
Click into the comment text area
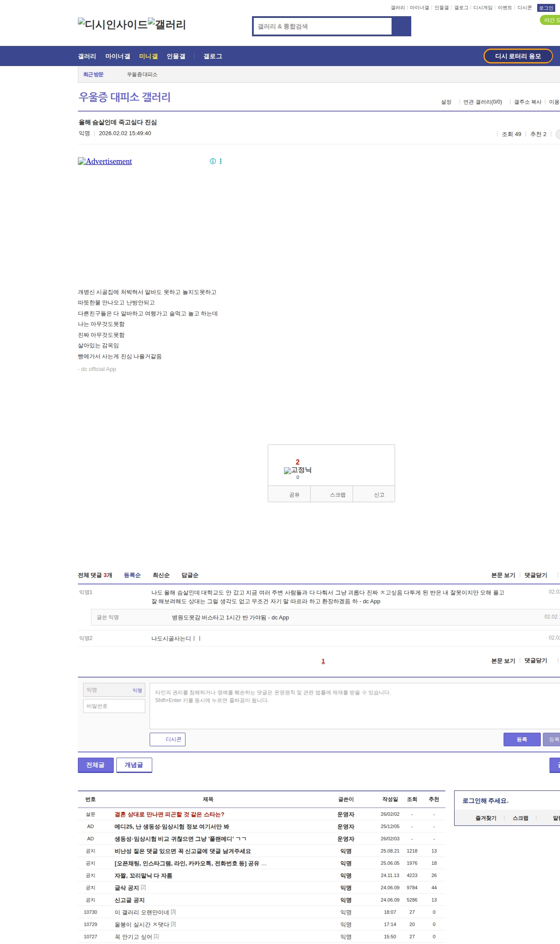[355, 706]
